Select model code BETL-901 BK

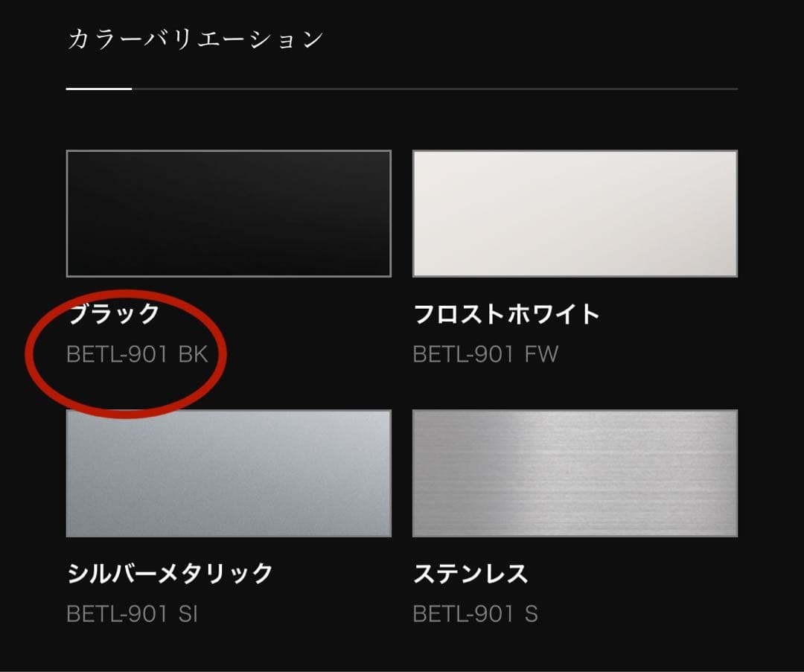(x=138, y=354)
